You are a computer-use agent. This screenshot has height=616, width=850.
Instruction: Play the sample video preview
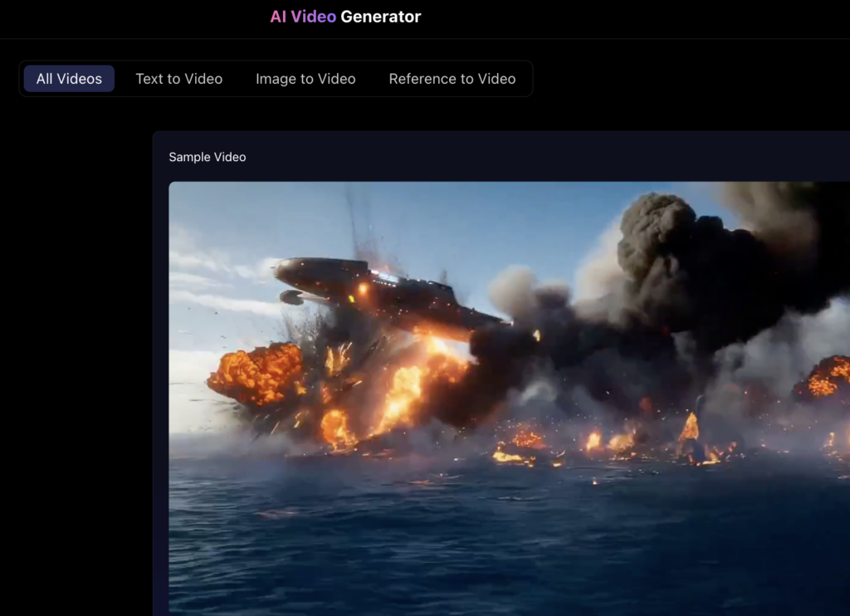pos(508,397)
